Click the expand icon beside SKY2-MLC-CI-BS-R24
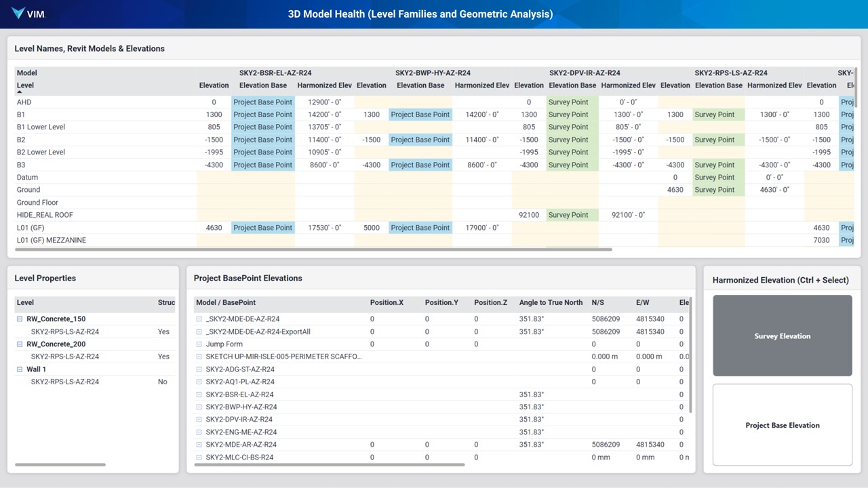 click(199, 457)
